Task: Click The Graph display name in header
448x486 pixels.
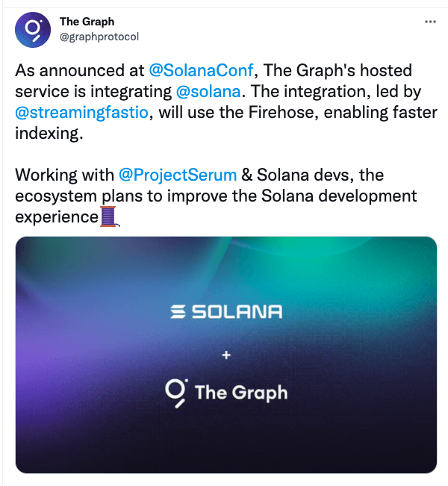Action: (87, 22)
